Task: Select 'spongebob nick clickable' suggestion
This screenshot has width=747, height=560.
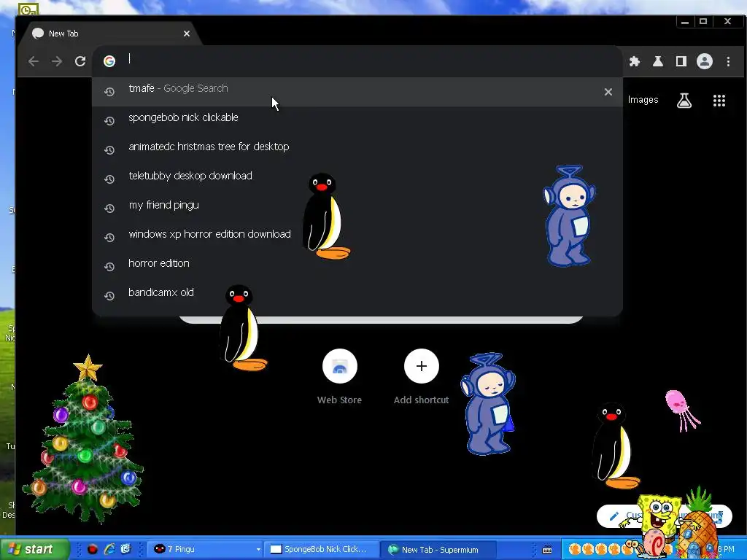Action: point(357,121)
